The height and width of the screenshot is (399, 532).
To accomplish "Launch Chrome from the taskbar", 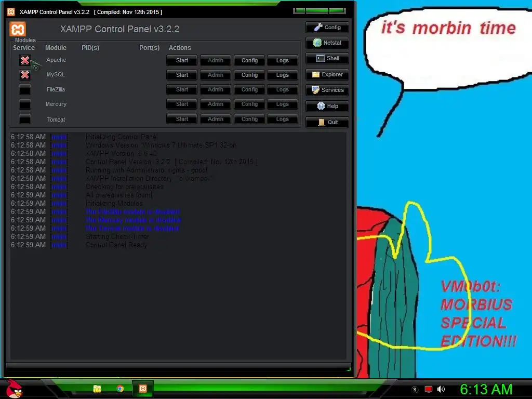I will pyautogui.click(x=120, y=389).
